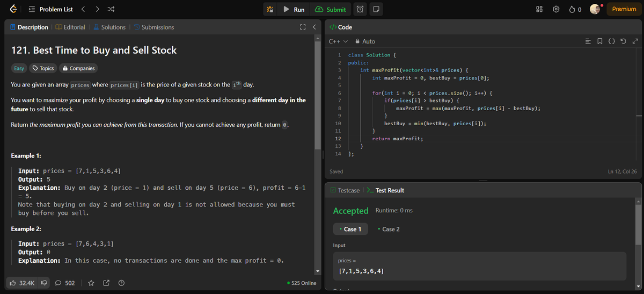644x294 pixels.
Task: Click the Easy difficulty badge
Action: [x=19, y=68]
